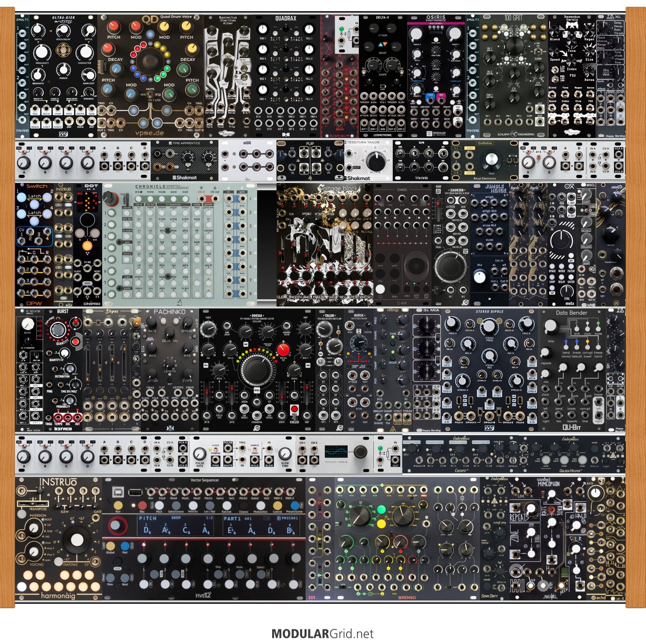Screen dimensions: 646x644
Task: Select the Endorphin.es Cockpit module
Action: pos(461,455)
